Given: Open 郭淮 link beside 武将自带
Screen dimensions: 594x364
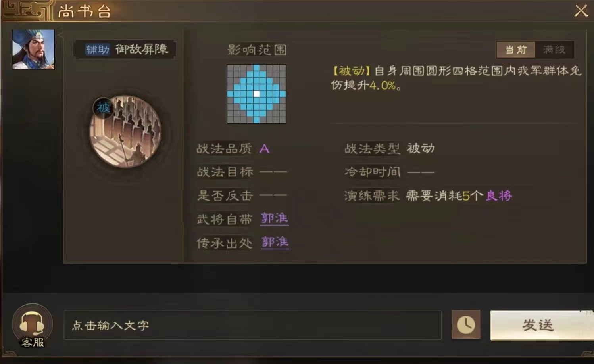Looking at the screenshot, I should point(275,218).
